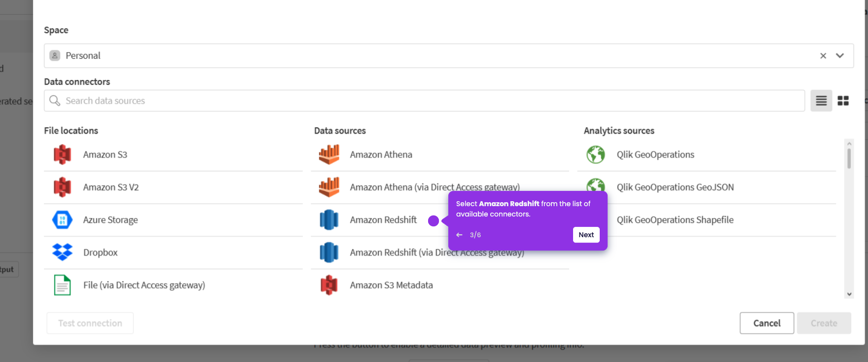Screen dimensions: 868x362
Task: Select Amazon Athena data source label
Action: click(x=381, y=154)
